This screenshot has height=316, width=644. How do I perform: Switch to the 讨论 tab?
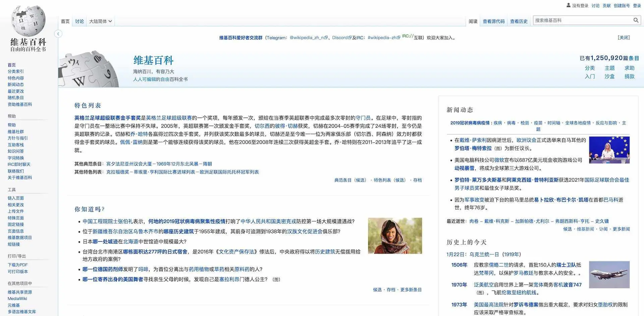point(79,21)
